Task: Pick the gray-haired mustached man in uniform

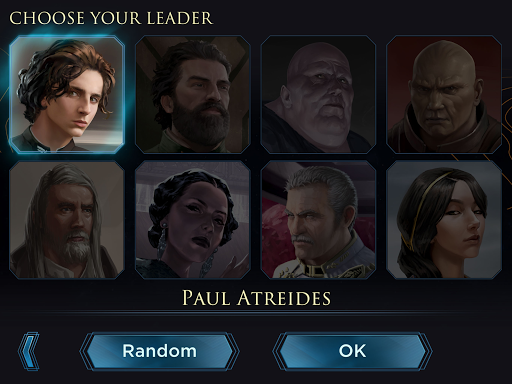Action: [318, 220]
